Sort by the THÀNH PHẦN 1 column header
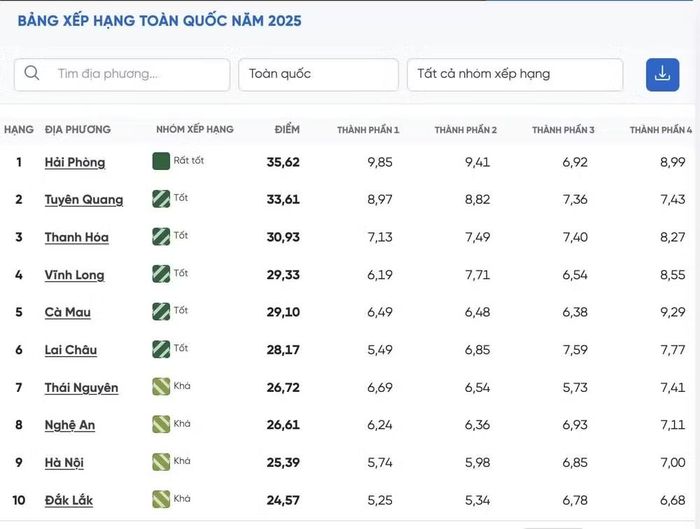The image size is (700, 529). point(368,130)
